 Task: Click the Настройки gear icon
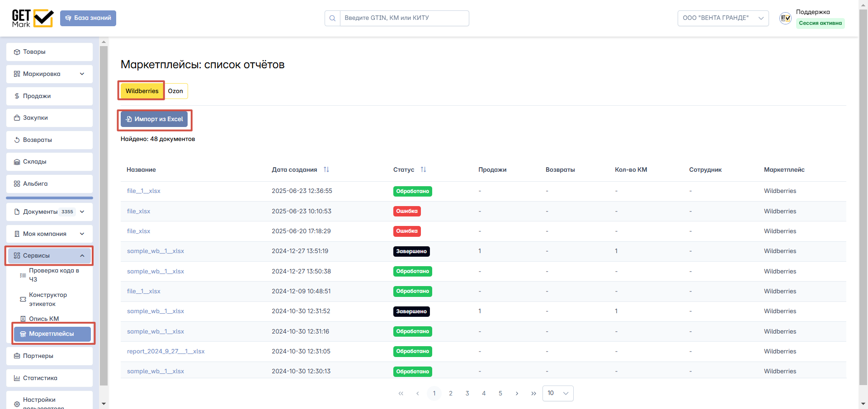17,404
